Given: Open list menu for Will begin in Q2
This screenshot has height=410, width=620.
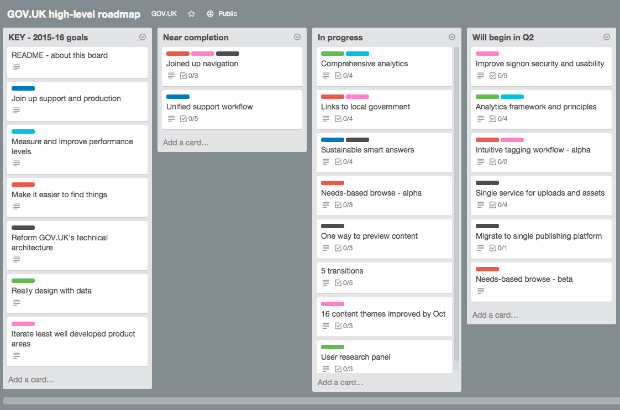Looking at the screenshot, I should (607, 37).
